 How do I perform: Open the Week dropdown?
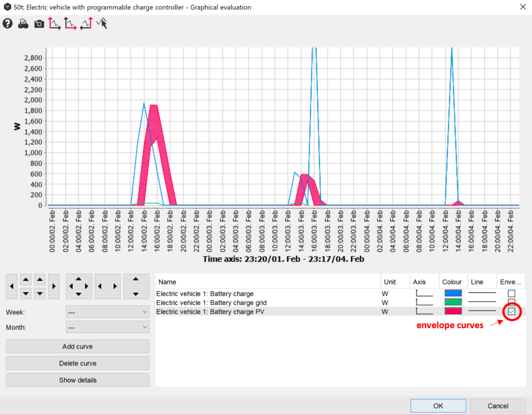click(x=108, y=312)
